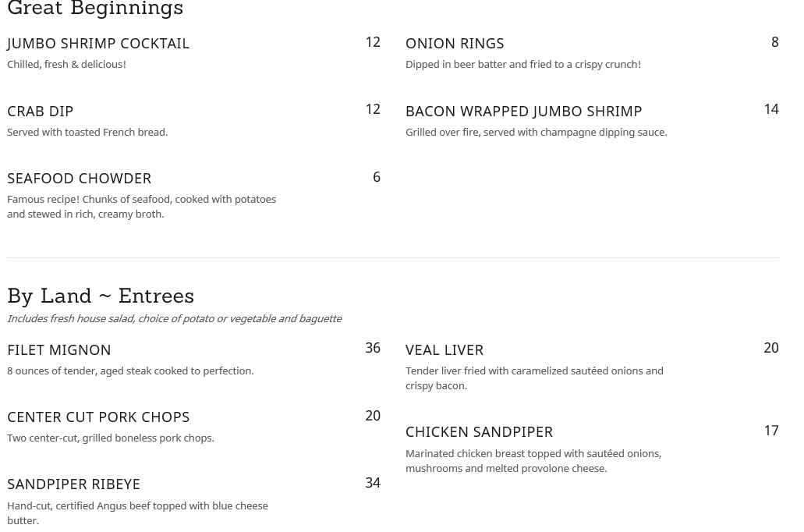The width and height of the screenshot is (804, 532).
Task: Click the Onion Rings price 8
Action: (775, 42)
